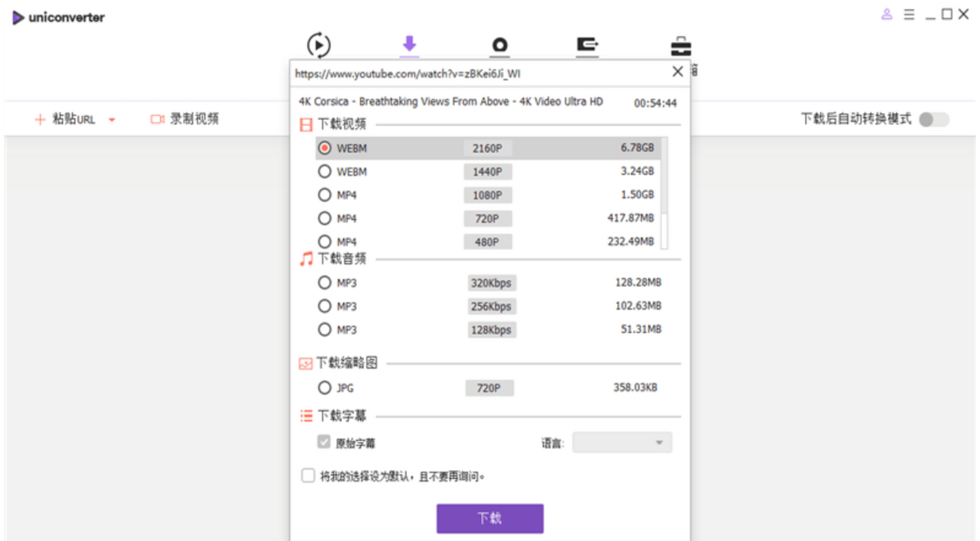Select MP4 1080P radio option
Image resolution: width=980 pixels, height=541 pixels.
324,195
